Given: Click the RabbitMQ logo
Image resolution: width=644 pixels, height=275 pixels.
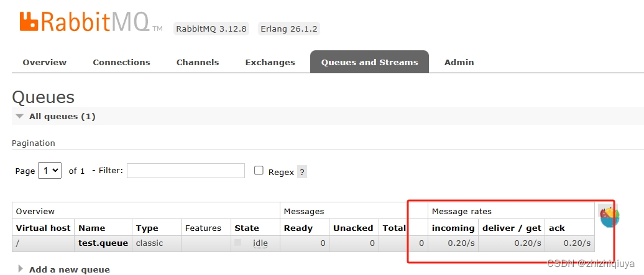Looking at the screenshot, I should tap(91, 21).
